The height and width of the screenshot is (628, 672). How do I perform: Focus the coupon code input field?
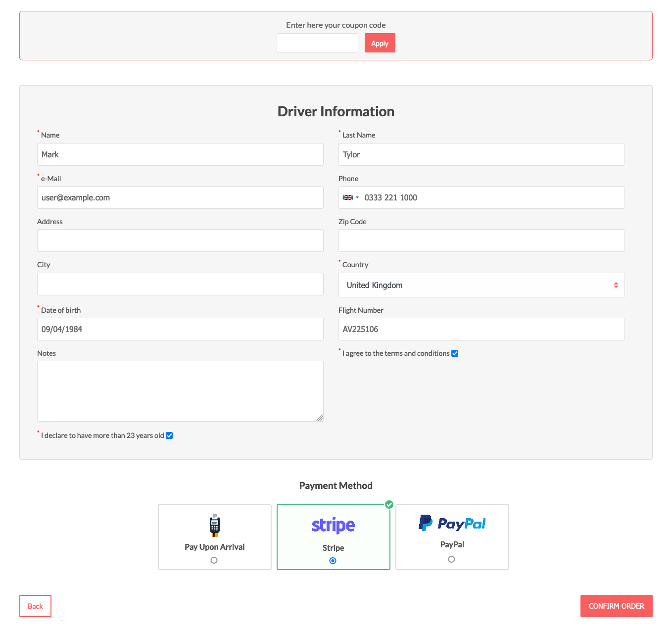pos(317,43)
